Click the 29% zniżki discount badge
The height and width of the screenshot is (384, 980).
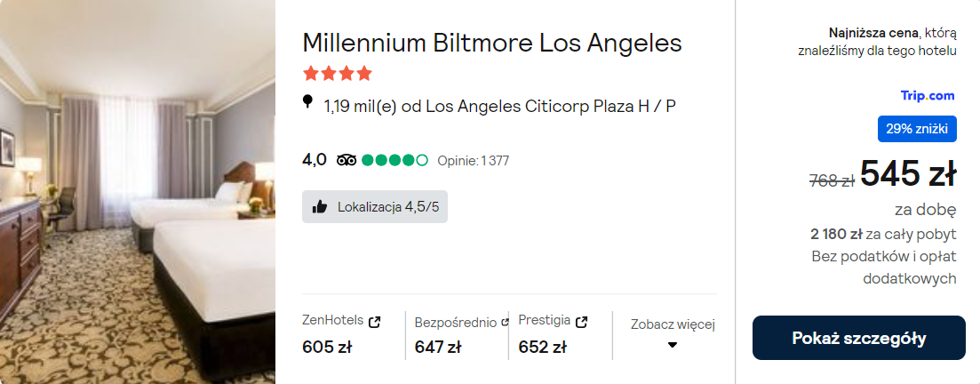(917, 129)
